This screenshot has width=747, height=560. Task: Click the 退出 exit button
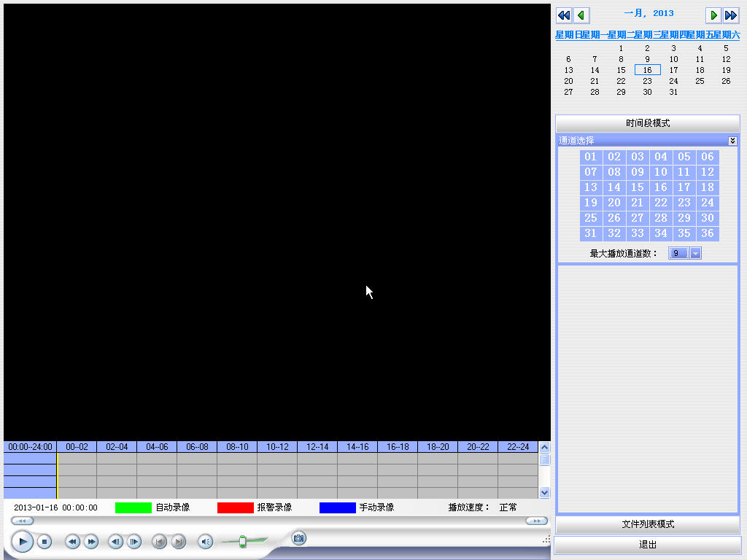pos(648,545)
